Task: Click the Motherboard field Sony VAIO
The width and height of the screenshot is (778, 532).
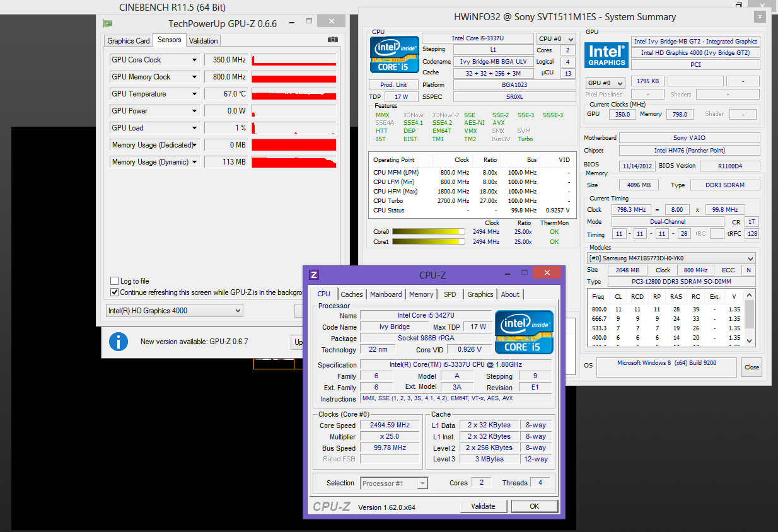Action: [689, 138]
